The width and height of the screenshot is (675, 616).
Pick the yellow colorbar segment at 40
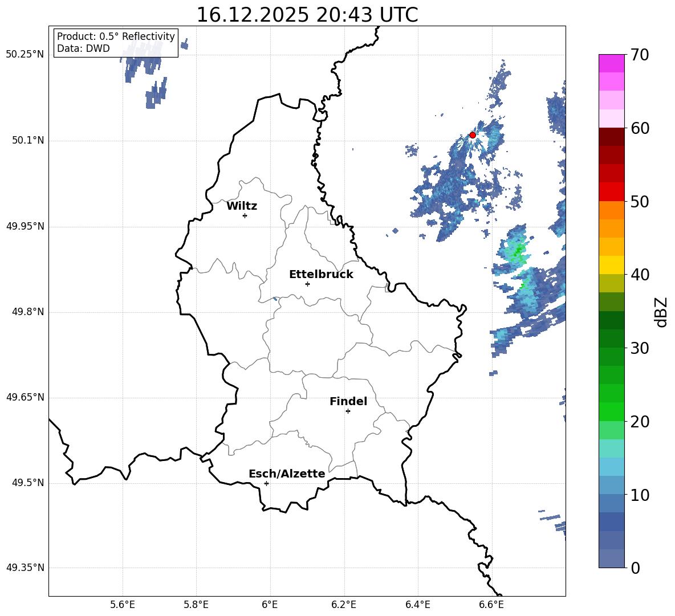[611, 265]
